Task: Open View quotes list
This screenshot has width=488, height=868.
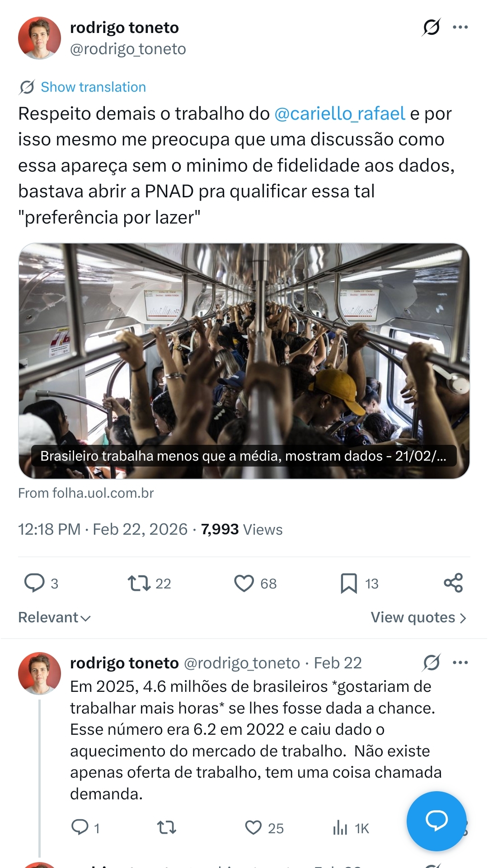Action: 418,617
